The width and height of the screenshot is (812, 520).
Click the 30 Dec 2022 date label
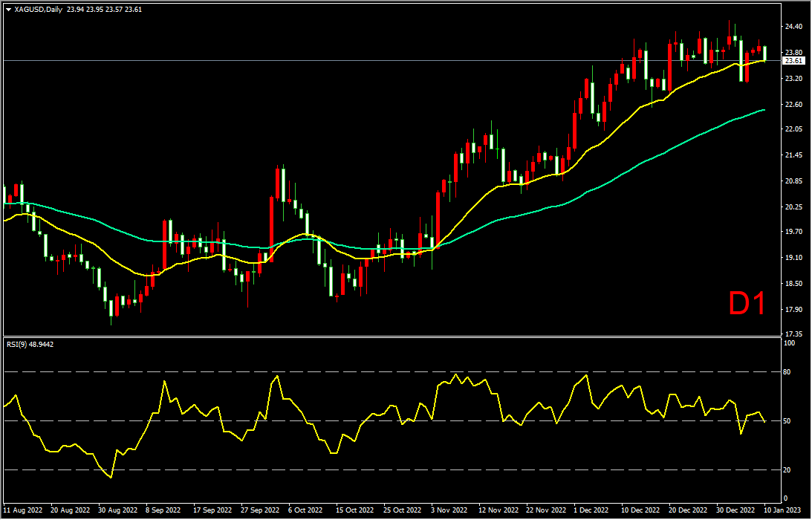[x=736, y=510]
